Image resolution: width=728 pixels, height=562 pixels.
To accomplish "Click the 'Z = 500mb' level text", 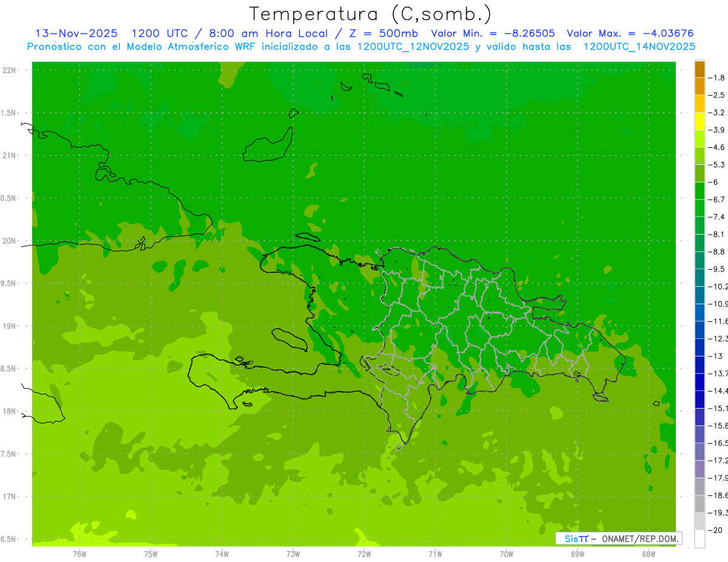I will 383,33.
